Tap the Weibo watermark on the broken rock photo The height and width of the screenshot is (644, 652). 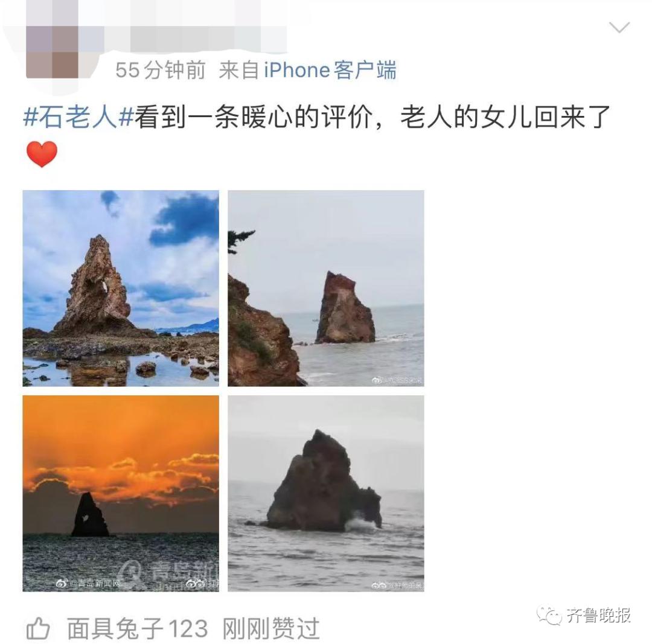(397, 380)
